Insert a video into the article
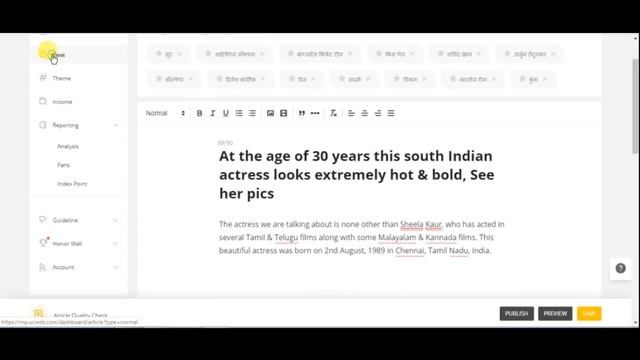 [x=284, y=113]
